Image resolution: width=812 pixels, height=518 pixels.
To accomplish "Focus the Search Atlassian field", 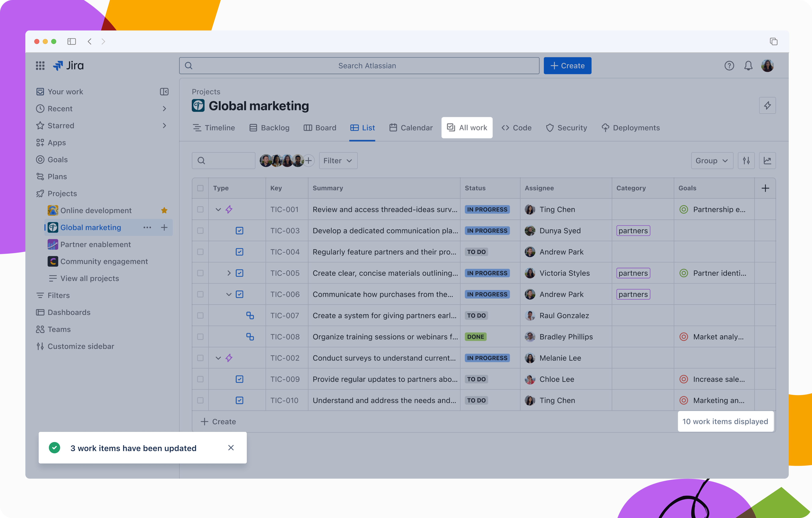I will click(x=359, y=66).
